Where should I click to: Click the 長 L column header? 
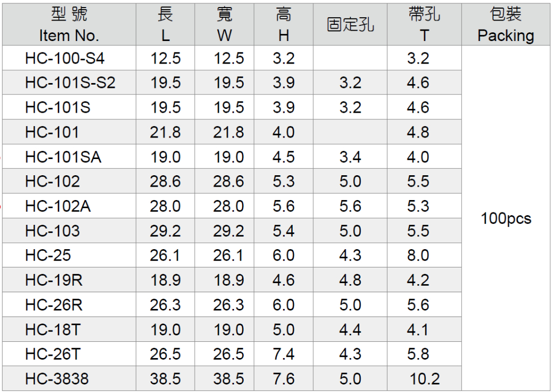click(165, 25)
